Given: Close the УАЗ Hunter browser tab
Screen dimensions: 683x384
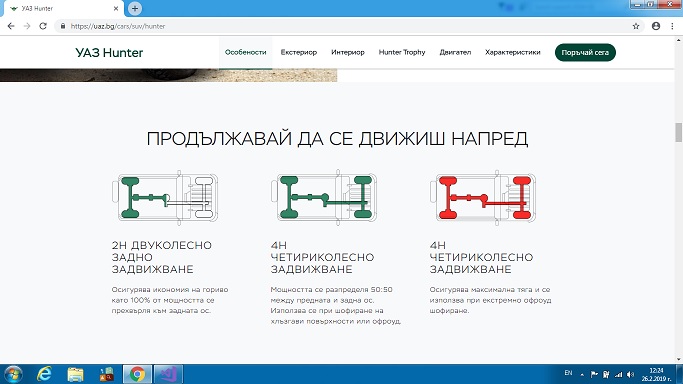Looking at the screenshot, I should 116,8.
